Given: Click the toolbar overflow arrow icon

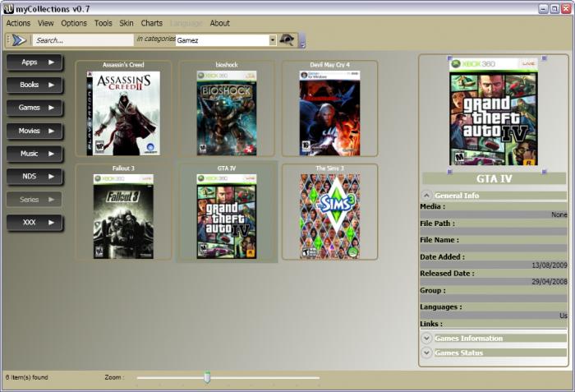Looking at the screenshot, I should pos(302,40).
